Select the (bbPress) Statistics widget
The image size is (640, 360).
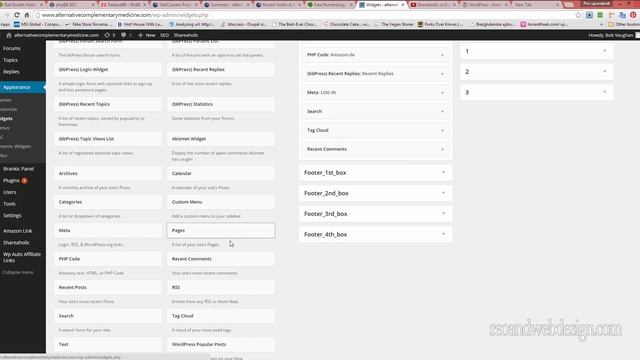(221, 104)
